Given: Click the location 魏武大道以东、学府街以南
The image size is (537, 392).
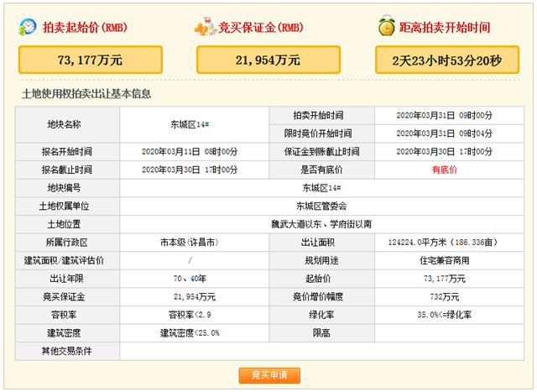Looking at the screenshot, I should point(321,224).
